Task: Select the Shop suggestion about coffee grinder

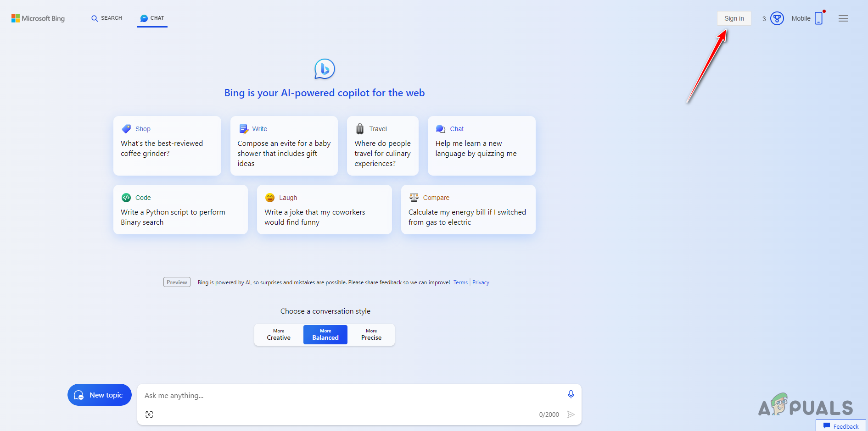Action: pyautogui.click(x=167, y=146)
